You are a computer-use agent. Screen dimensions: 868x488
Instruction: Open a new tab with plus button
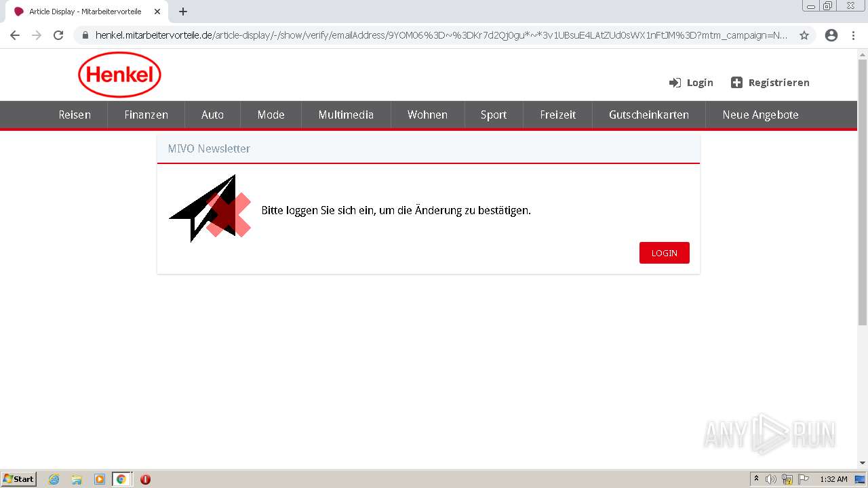pos(183,12)
